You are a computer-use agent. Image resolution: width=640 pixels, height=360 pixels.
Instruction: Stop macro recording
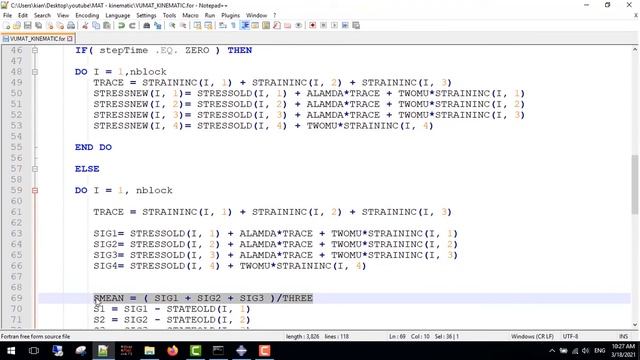[323, 25]
